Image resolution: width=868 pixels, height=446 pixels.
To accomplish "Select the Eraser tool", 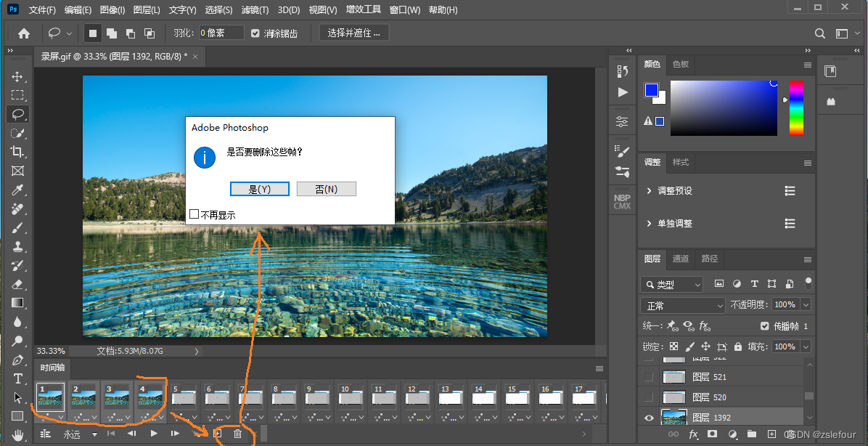I will click(17, 284).
